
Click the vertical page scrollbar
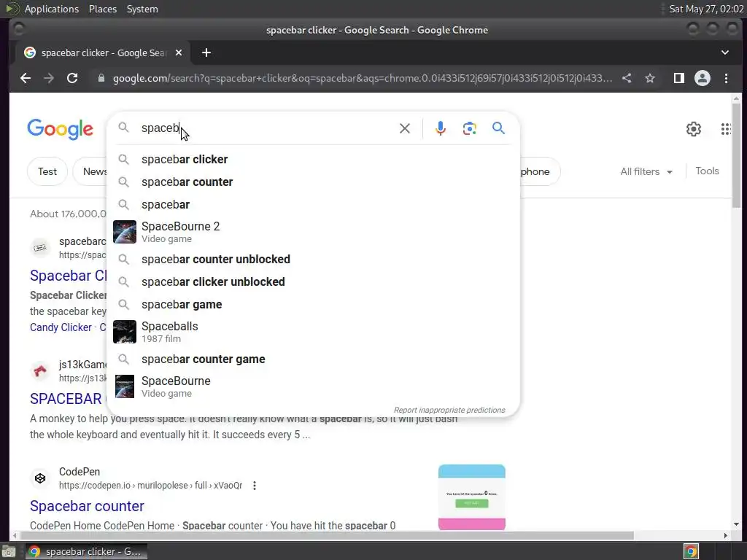pos(737,155)
